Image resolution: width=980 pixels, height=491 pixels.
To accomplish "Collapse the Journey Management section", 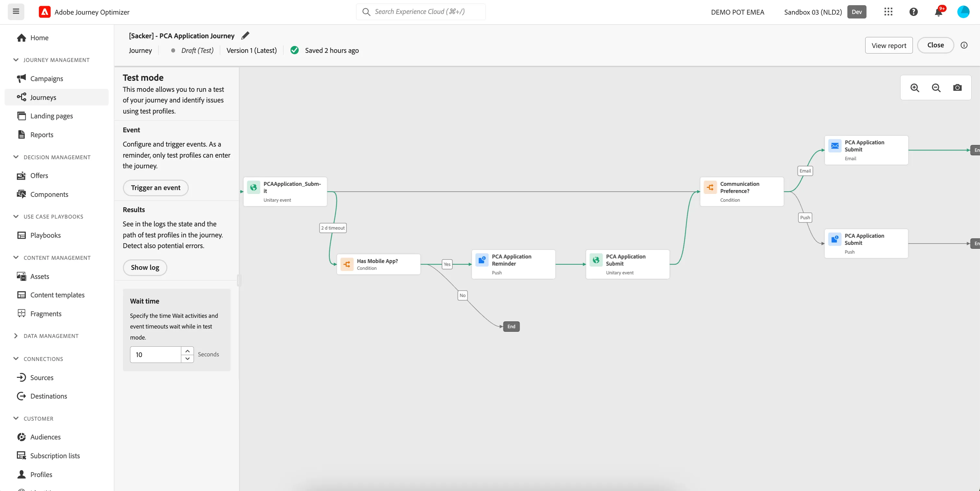I will click(16, 60).
